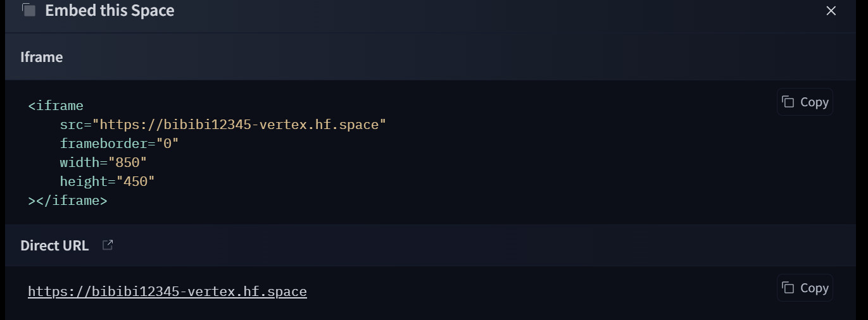
Task: Click the "450" height value in the code
Action: (x=135, y=182)
